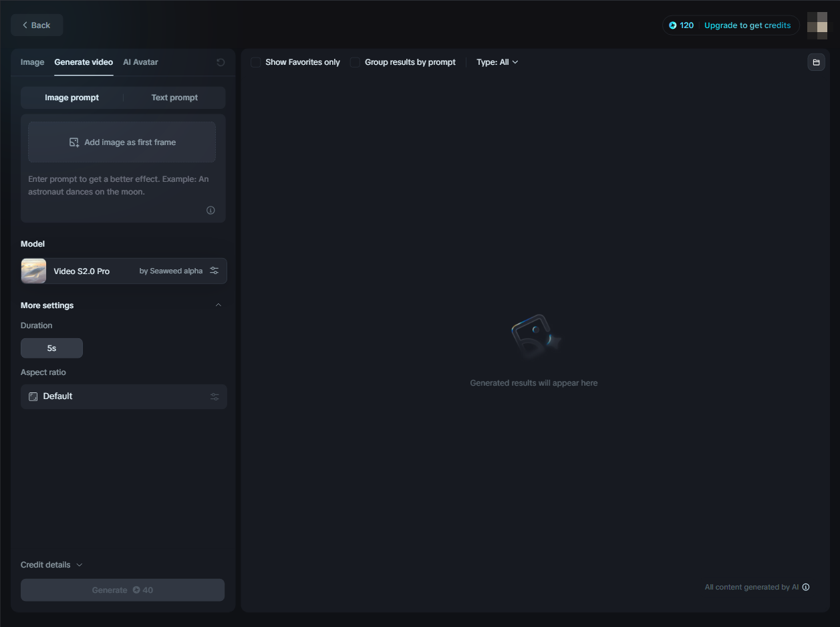Collapse the More settings section
The image size is (840, 627).
tap(218, 305)
